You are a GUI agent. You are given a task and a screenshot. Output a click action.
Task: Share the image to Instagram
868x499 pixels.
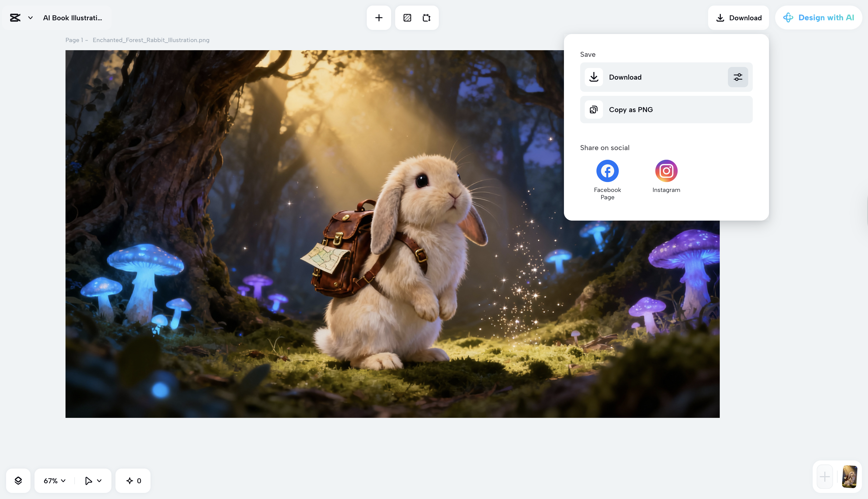666,170
